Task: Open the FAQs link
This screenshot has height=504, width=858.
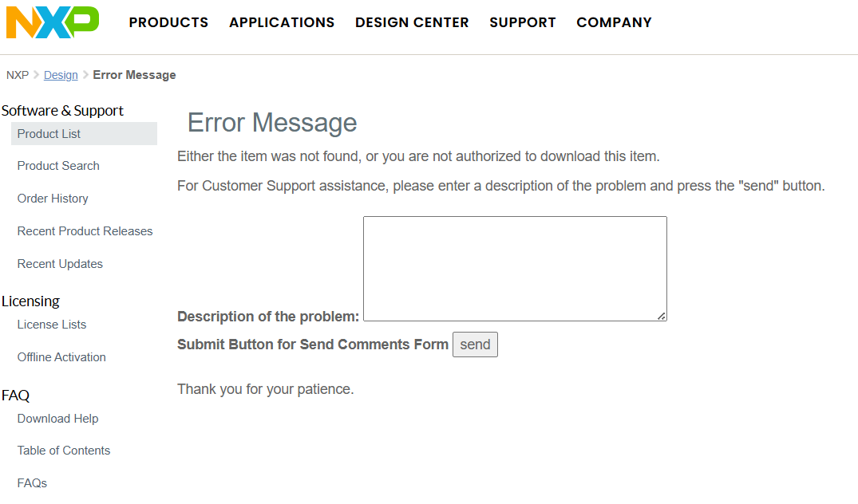Action: pyautogui.click(x=32, y=483)
